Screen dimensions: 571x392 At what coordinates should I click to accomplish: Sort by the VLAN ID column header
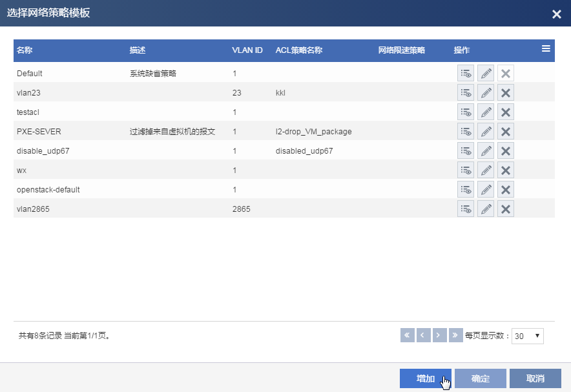pyautogui.click(x=247, y=50)
